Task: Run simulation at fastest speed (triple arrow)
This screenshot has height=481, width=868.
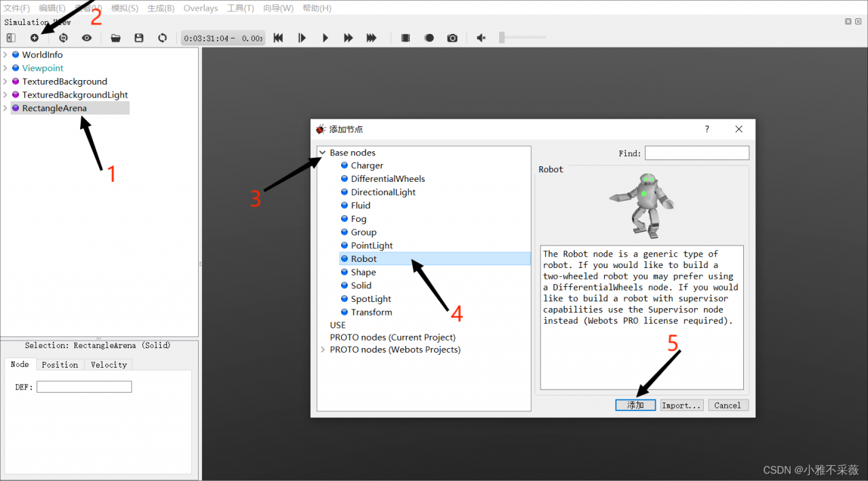Action: (x=372, y=38)
